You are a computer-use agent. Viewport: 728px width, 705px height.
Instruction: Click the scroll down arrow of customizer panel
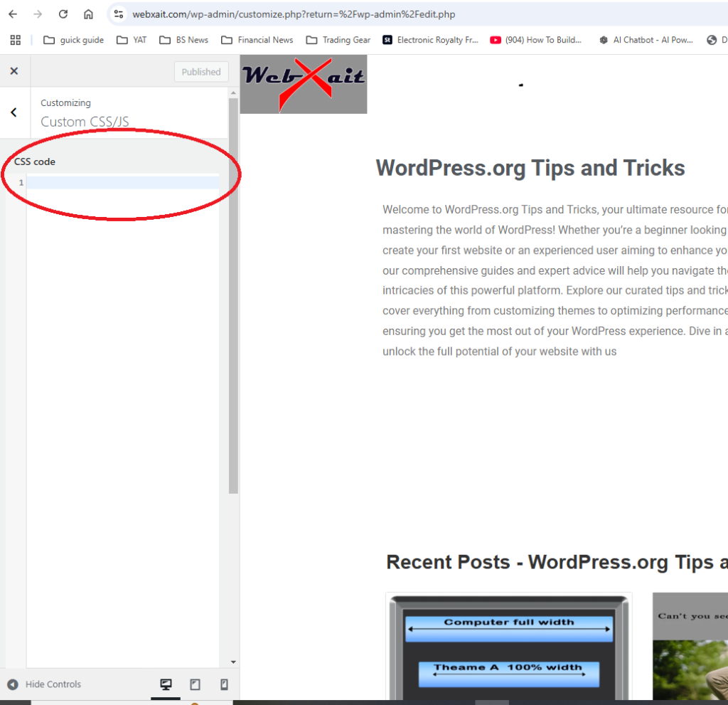[233, 662]
